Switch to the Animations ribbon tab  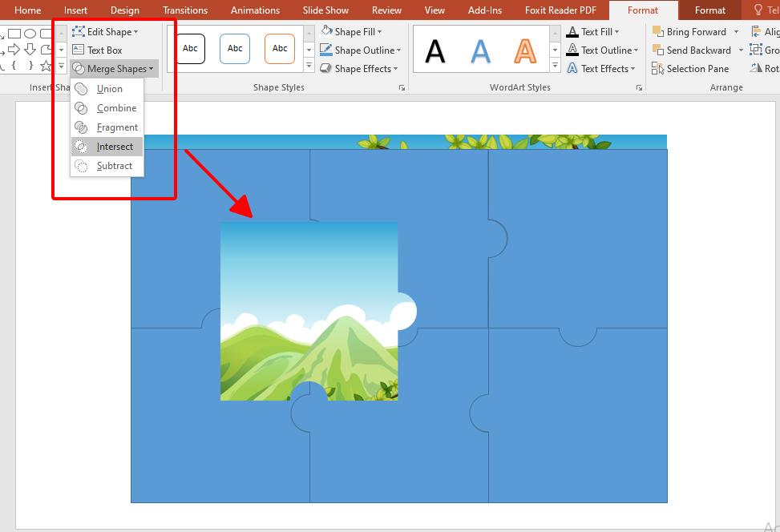tap(255, 10)
